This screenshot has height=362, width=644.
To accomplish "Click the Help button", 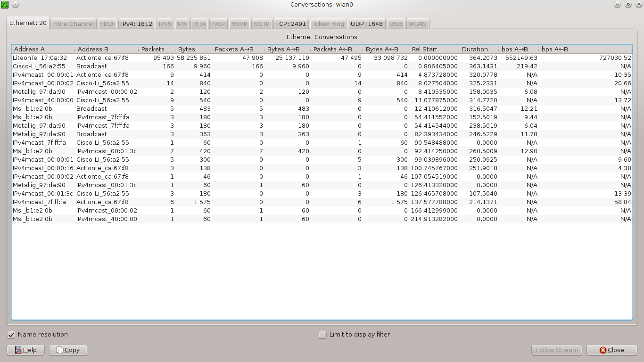I will [26, 350].
